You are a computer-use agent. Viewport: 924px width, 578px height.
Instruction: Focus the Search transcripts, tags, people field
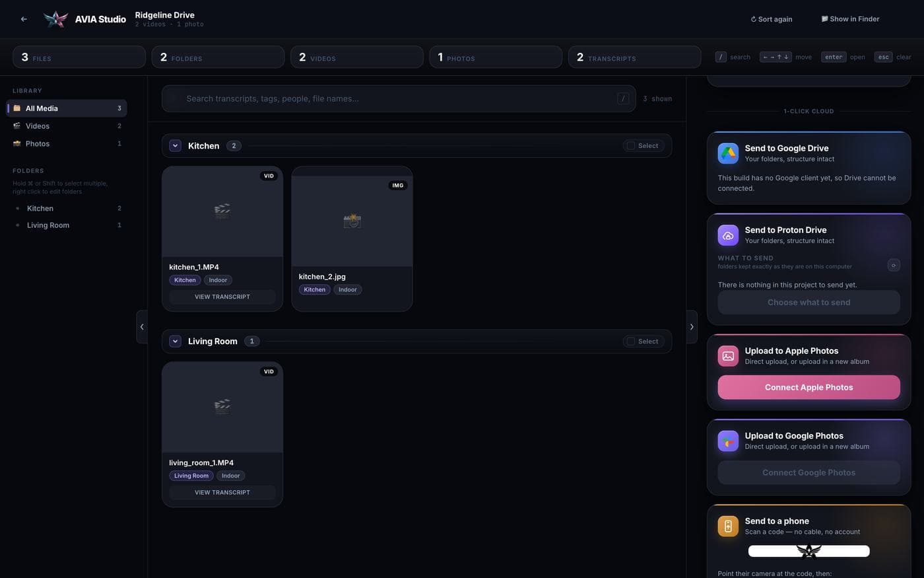click(399, 98)
